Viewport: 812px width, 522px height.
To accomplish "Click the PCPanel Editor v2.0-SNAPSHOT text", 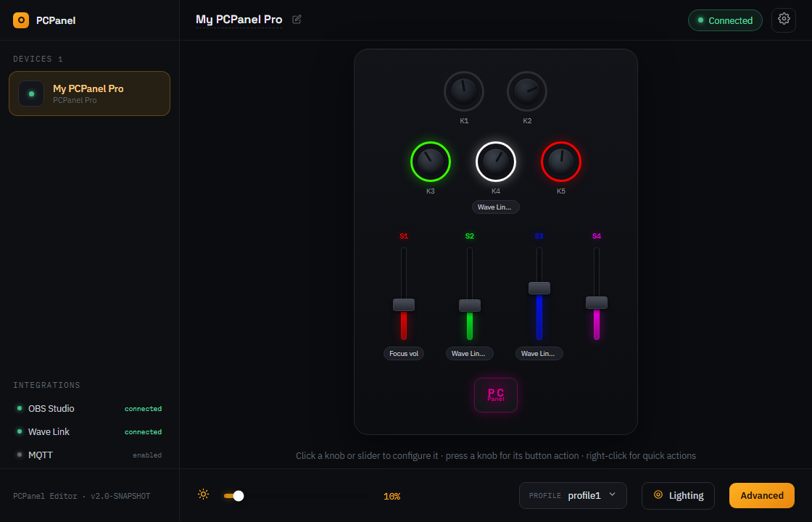I will pyautogui.click(x=82, y=496).
